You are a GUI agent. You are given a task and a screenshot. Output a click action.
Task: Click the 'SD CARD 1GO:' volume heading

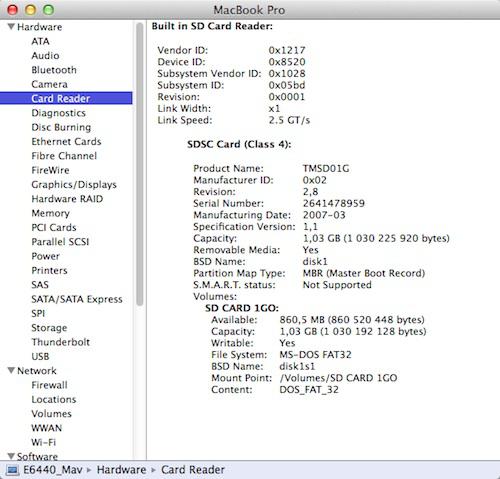pos(242,308)
